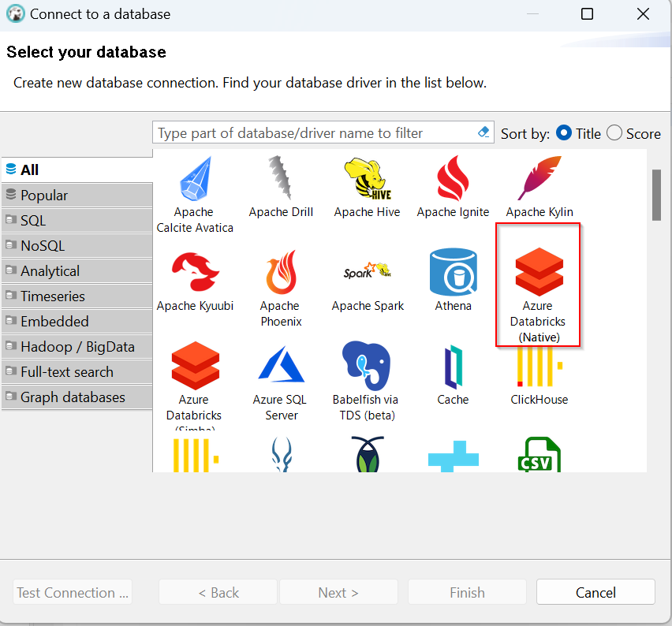Close the Connect to a database dialog

coord(643,14)
